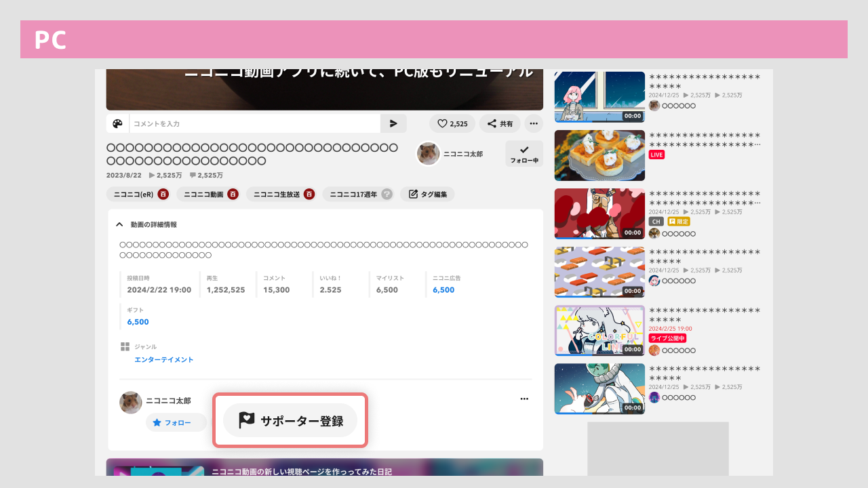The image size is (868, 488).
Task: Open uploader avatar beside red character video
Action: [654, 233]
